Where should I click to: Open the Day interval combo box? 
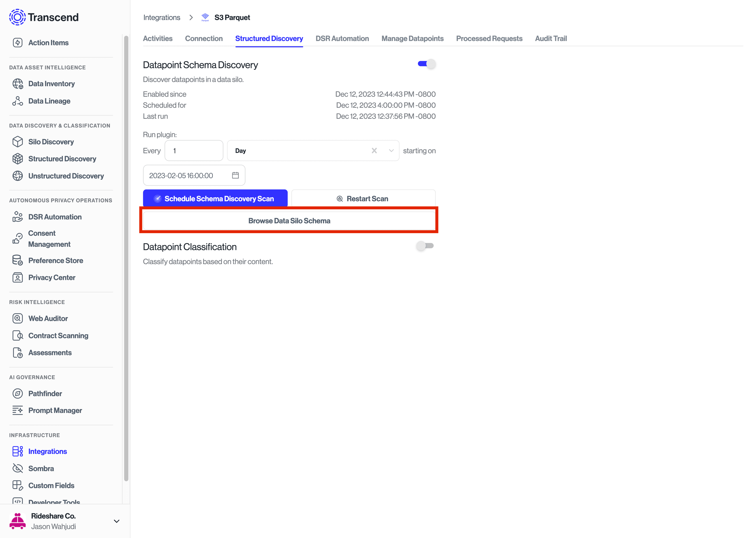click(298, 151)
